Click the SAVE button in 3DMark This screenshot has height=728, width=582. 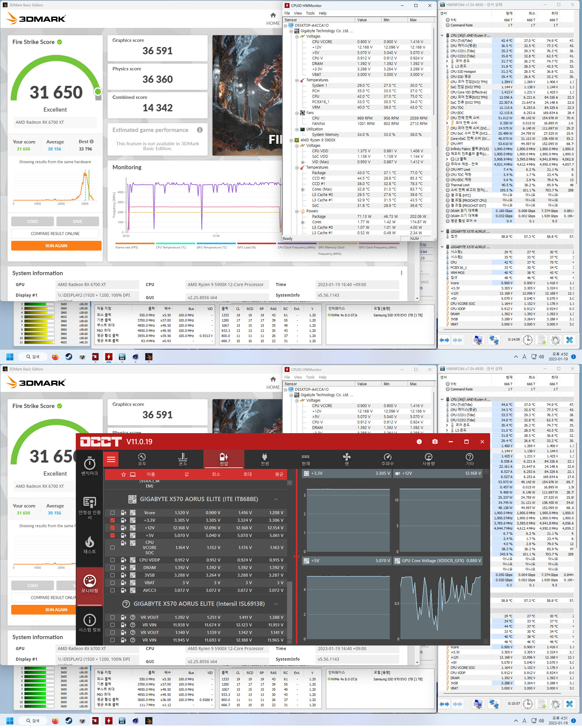78,221
